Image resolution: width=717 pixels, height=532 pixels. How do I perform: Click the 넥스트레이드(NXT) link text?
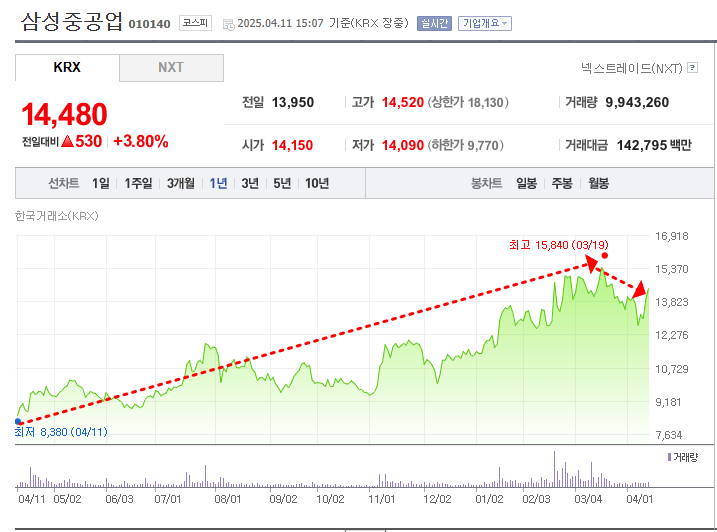tap(631, 68)
